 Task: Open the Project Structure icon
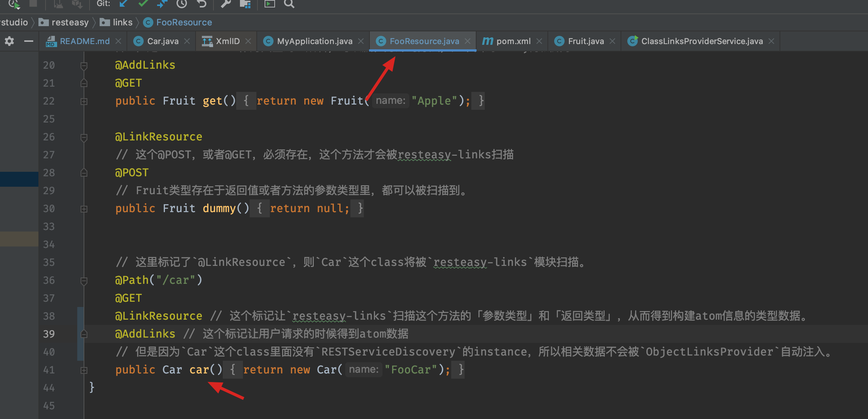pyautogui.click(x=245, y=4)
